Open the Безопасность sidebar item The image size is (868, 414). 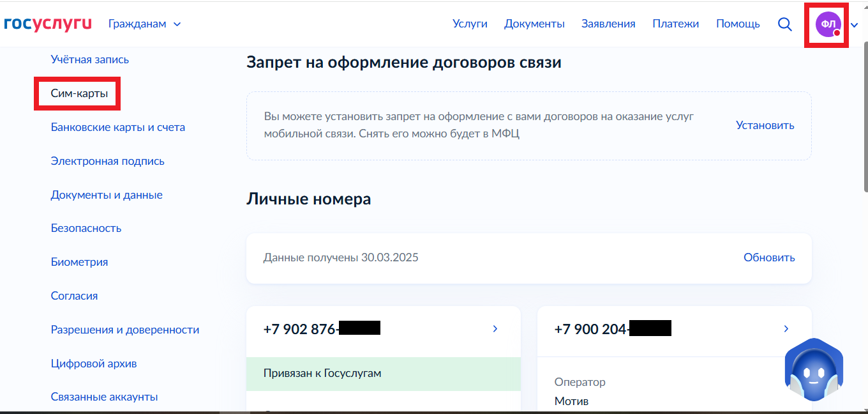click(86, 228)
